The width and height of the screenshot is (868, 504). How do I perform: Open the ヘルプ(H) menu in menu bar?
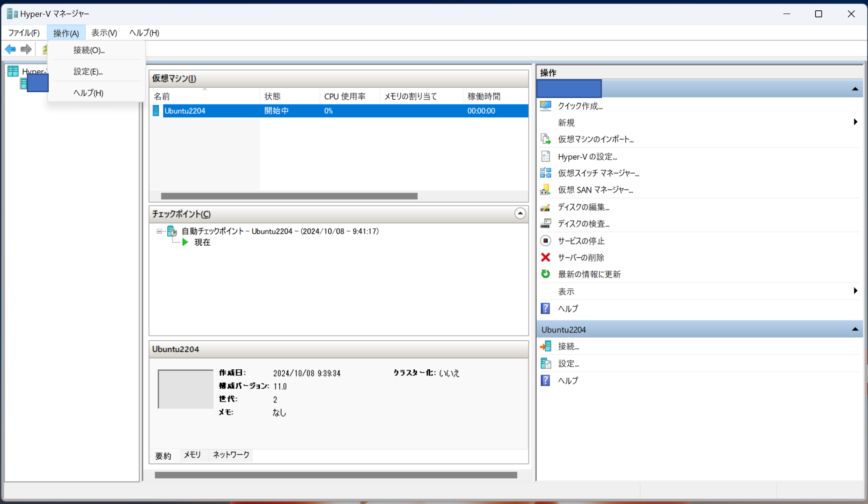[x=144, y=33]
